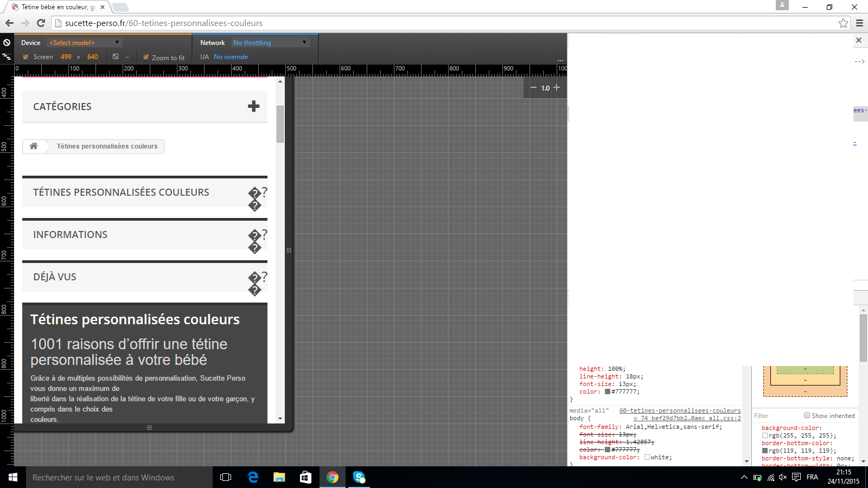Expand the CATÉGORIES section

[x=145, y=107]
